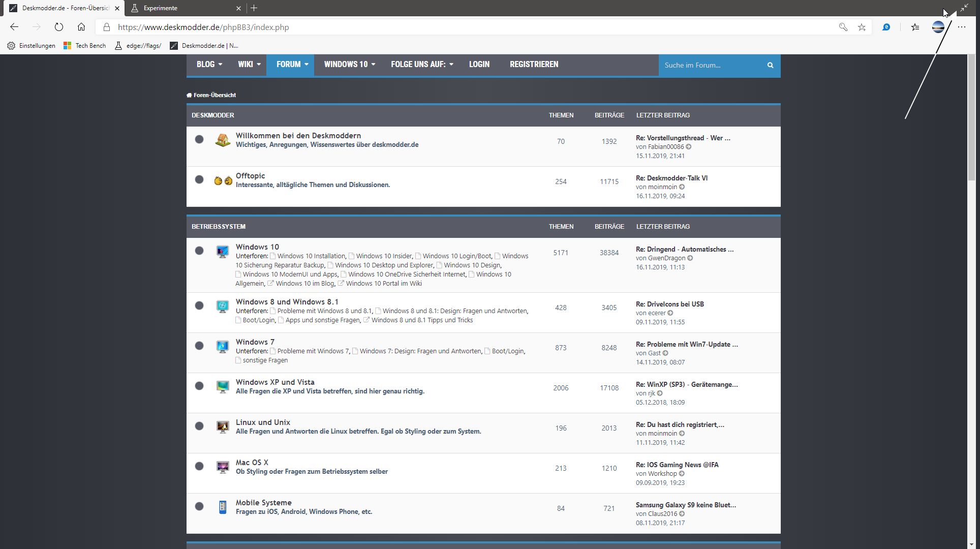Open the LOGIN menu item
The width and height of the screenshot is (980, 549).
click(x=479, y=65)
